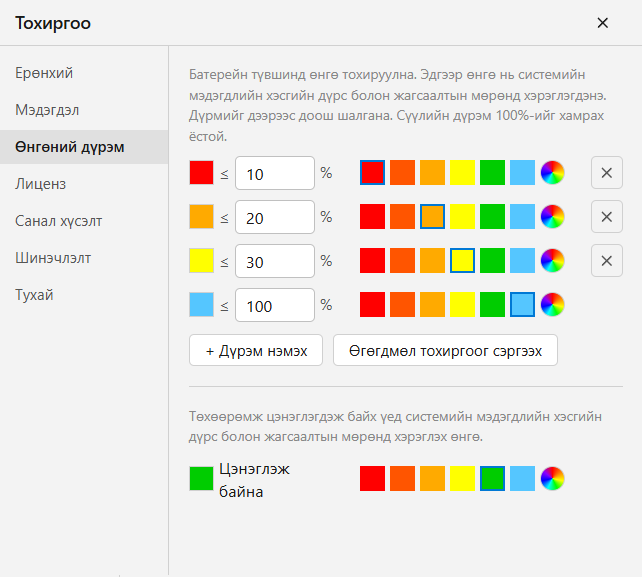The height and width of the screenshot is (577, 642).
Task: Pick yellow swatch in 100% row
Action: [x=462, y=305]
